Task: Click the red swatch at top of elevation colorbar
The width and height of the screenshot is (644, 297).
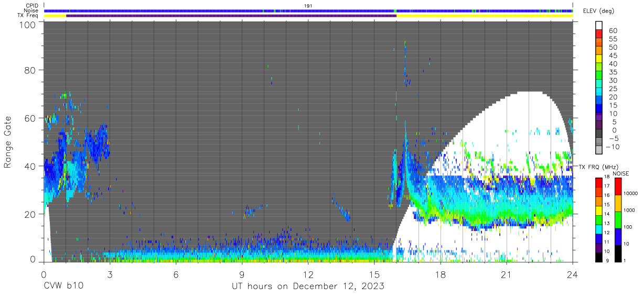Action: pyautogui.click(x=600, y=35)
